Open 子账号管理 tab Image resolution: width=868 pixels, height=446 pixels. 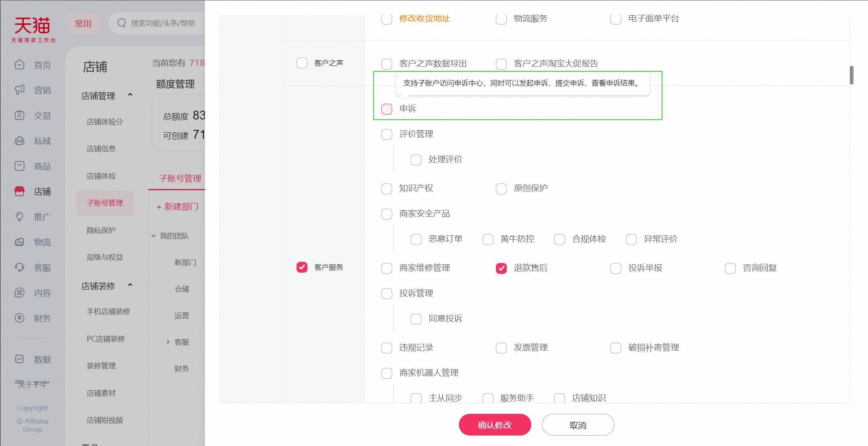180,178
